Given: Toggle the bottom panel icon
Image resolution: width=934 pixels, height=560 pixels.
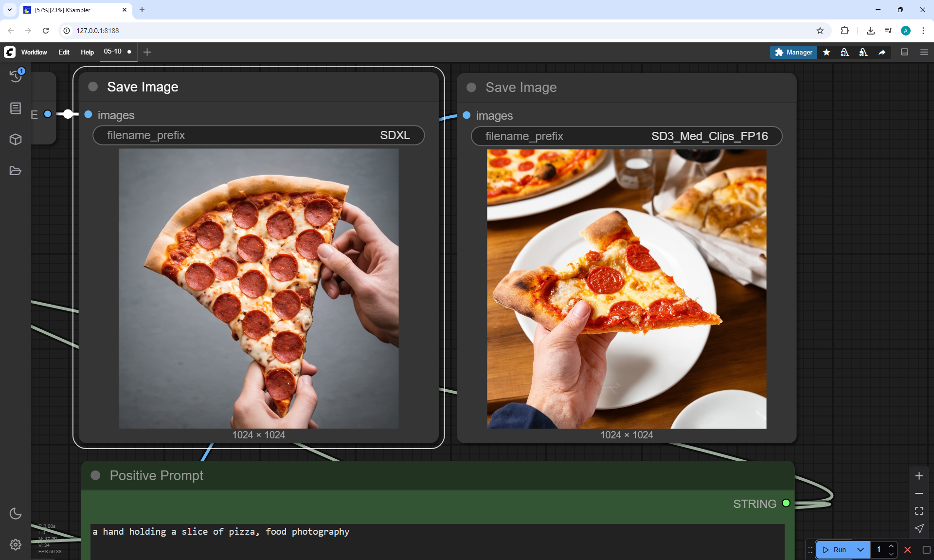Looking at the screenshot, I should [x=904, y=52].
